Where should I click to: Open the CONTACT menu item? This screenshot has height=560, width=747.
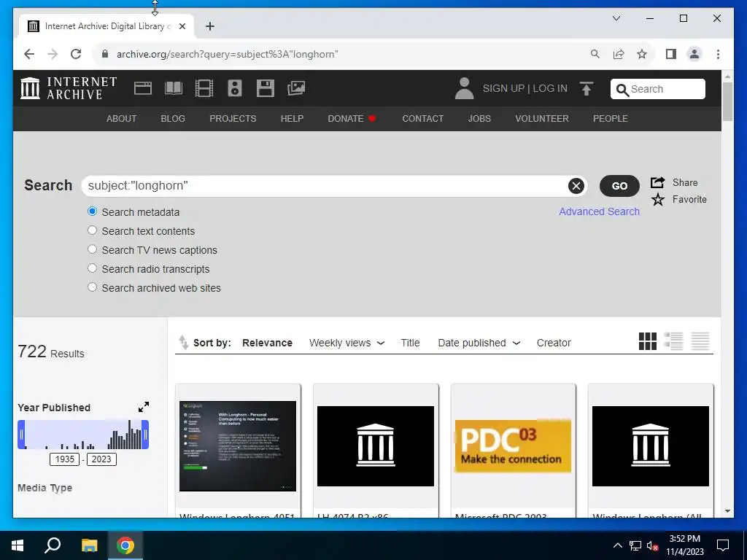click(x=422, y=119)
